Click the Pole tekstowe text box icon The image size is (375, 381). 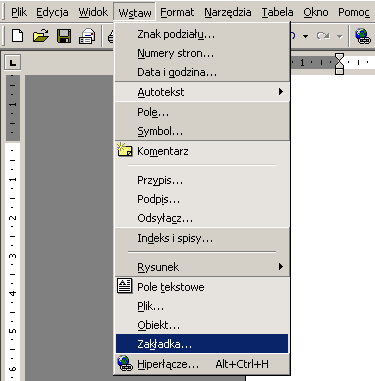(125, 286)
